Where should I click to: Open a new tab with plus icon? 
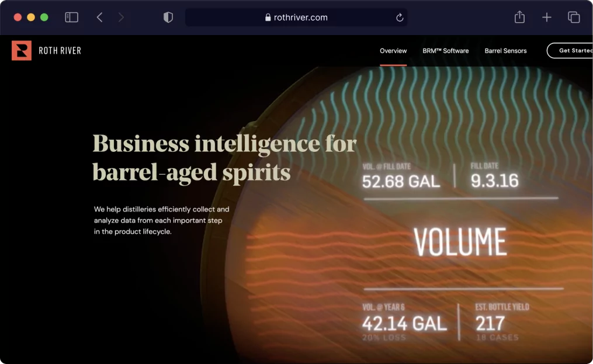(546, 18)
